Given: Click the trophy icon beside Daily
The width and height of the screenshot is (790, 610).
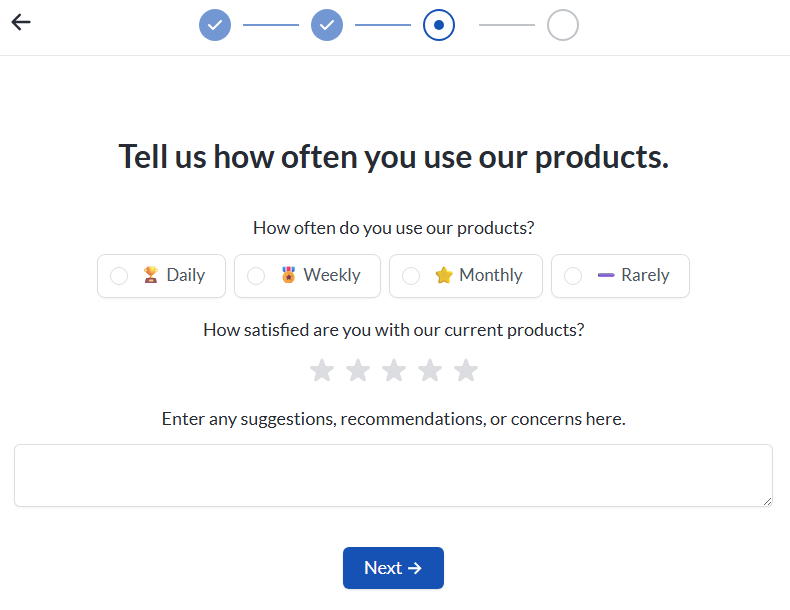Looking at the screenshot, I should click(150, 275).
